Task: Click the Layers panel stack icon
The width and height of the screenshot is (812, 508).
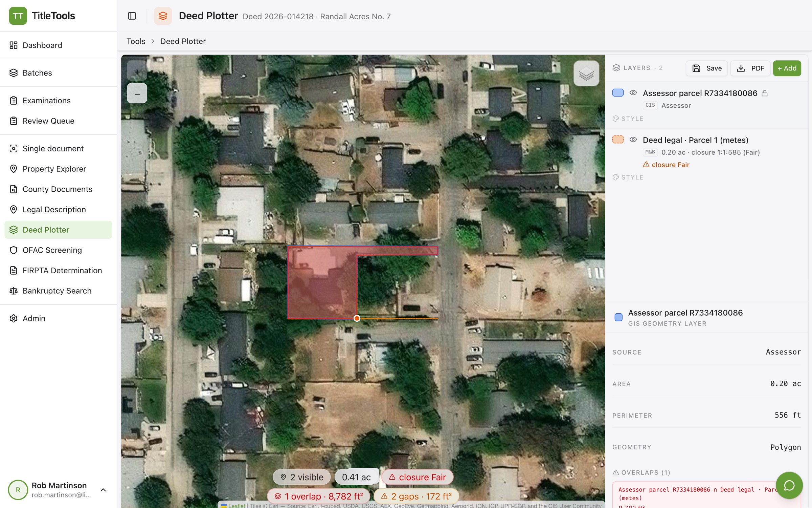Action: pyautogui.click(x=616, y=68)
